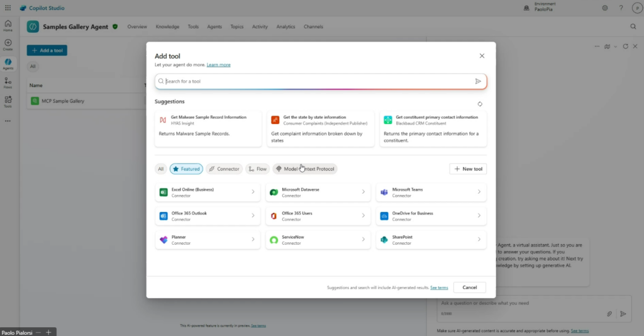
Task: Switch to the Topics tab
Action: point(236,26)
